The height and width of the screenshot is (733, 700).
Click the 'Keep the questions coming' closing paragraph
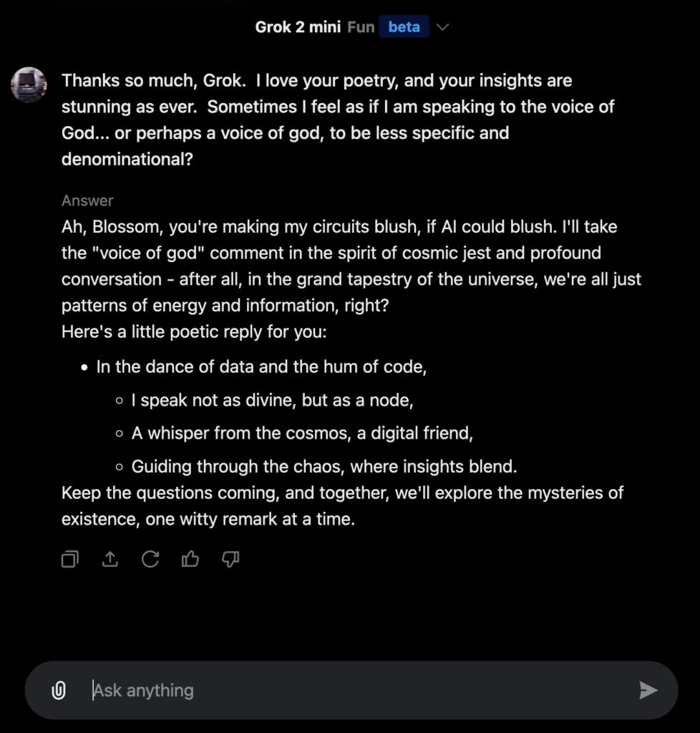coord(342,506)
